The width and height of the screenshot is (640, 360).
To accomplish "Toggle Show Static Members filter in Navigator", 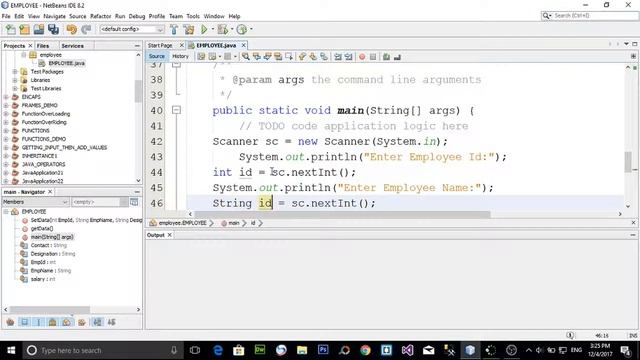I will 39,322.
